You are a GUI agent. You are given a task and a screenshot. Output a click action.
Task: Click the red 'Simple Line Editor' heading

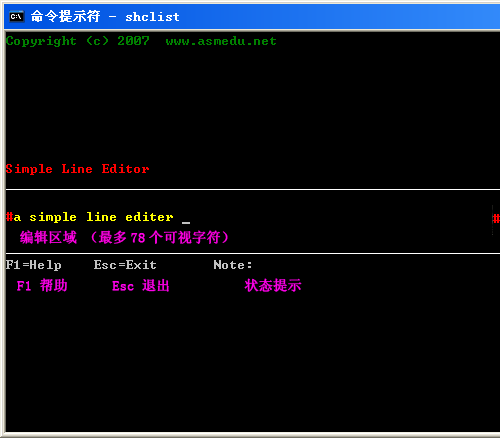coord(77,169)
